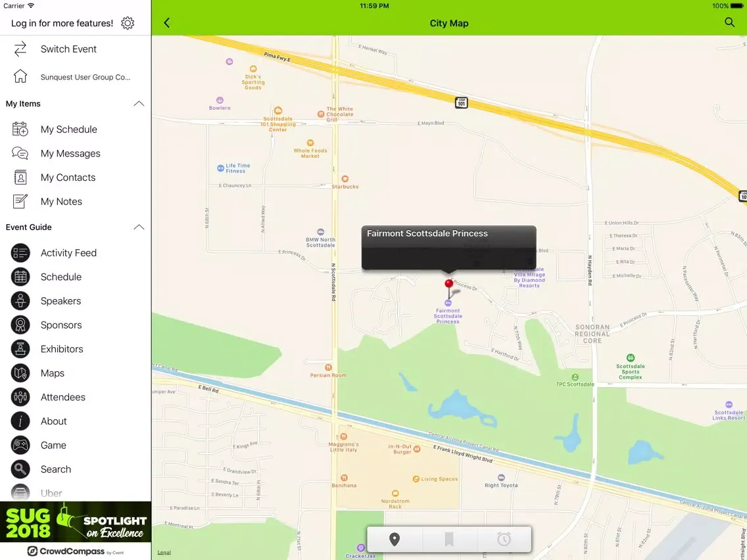Tap the BMW North Scottsdale marker
The width and height of the screenshot is (747, 560).
[x=321, y=233]
